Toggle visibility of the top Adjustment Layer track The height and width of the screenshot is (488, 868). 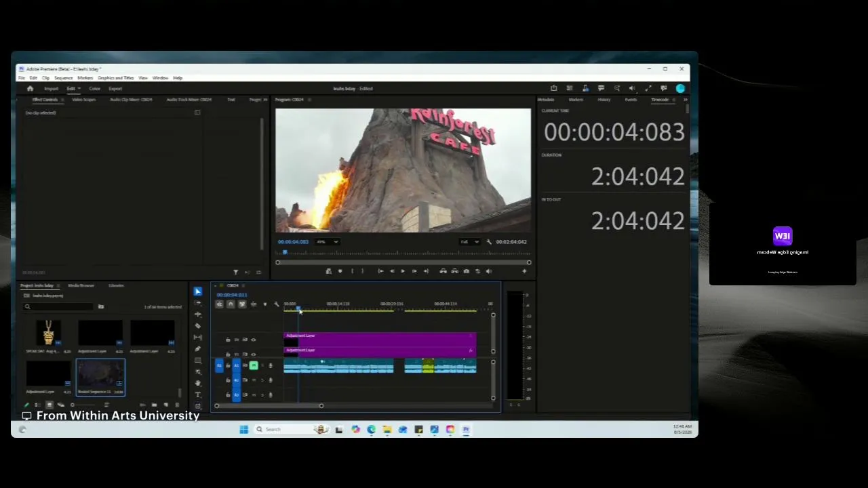pyautogui.click(x=254, y=340)
